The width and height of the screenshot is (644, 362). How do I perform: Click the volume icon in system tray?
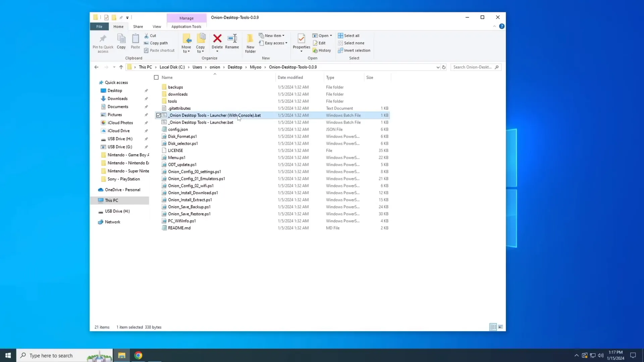601,355
